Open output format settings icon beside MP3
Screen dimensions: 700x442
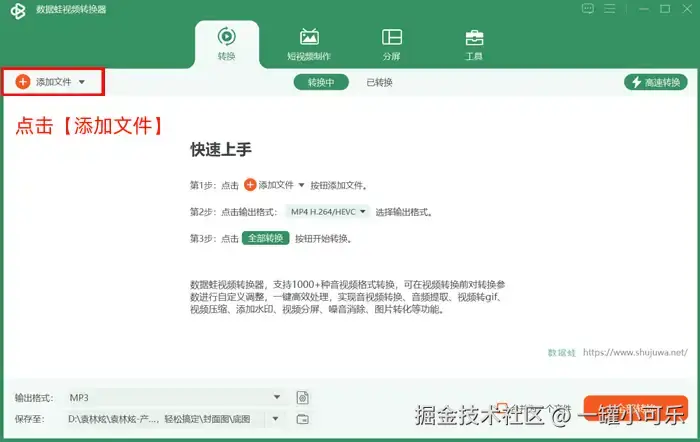point(303,397)
